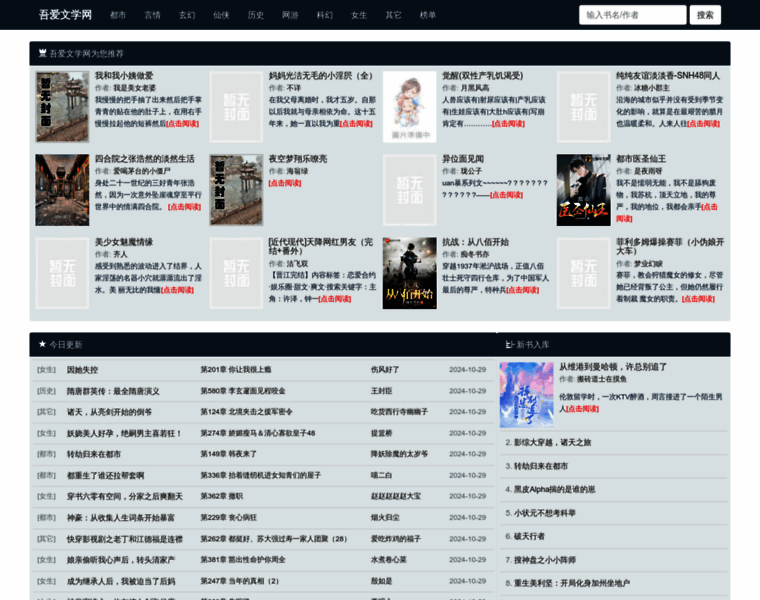This screenshot has height=600, width=760.
Task: Open the 网游 category in navigation
Action: click(290, 15)
